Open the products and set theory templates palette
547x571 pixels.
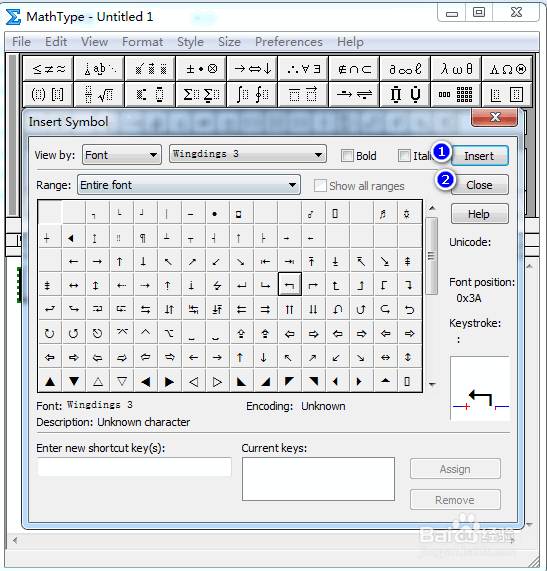[405, 94]
